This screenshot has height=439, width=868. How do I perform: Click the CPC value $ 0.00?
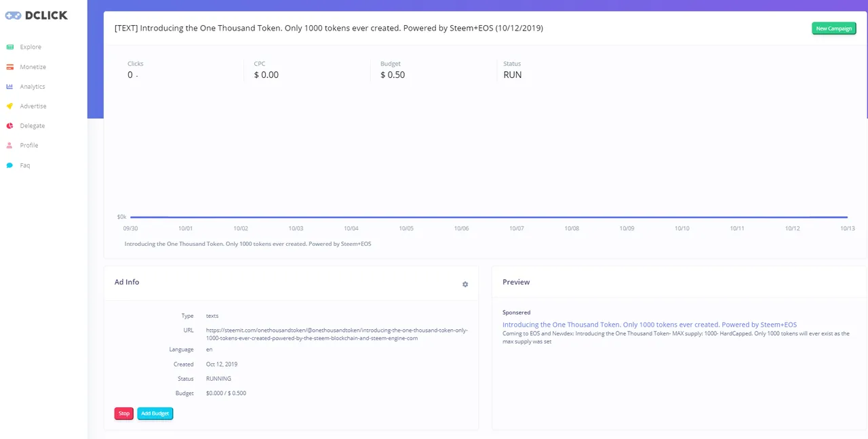[267, 75]
